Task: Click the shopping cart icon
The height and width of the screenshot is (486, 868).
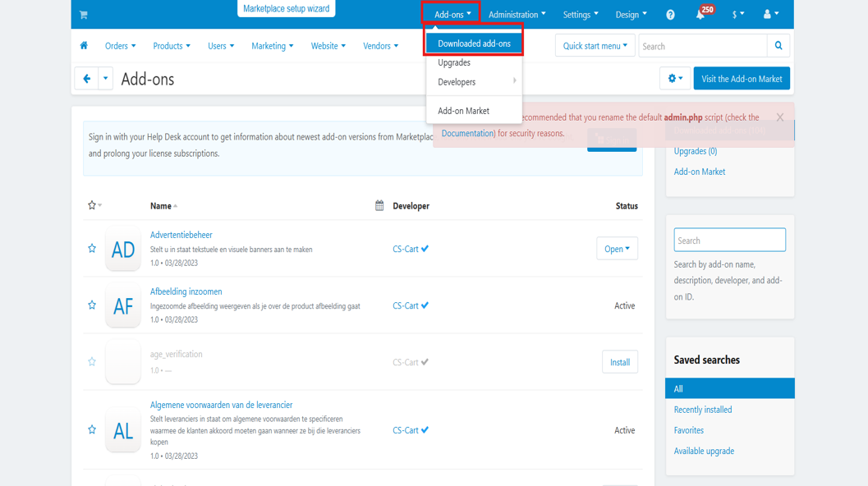Action: (x=83, y=15)
